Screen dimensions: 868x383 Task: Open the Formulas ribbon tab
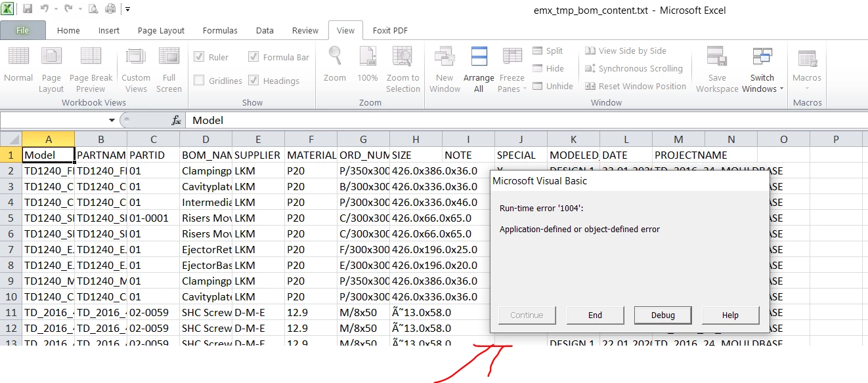pyautogui.click(x=220, y=30)
